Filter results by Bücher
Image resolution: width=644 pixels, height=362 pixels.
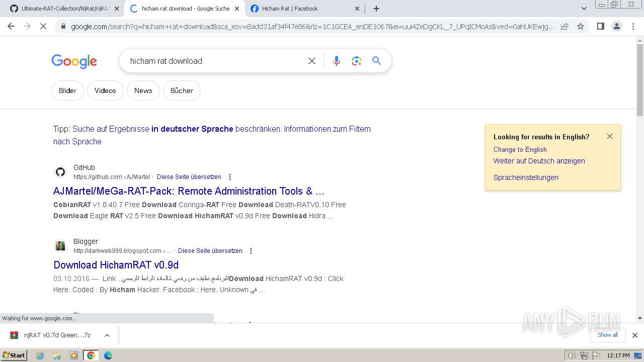click(182, 90)
